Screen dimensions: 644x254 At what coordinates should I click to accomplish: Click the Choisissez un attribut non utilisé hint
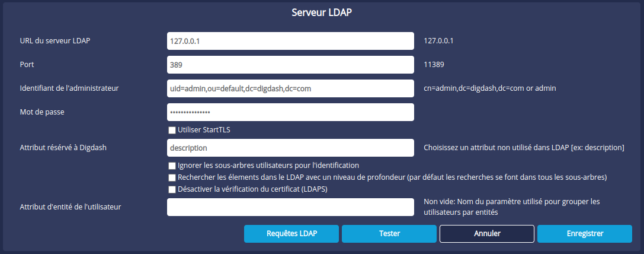point(524,147)
